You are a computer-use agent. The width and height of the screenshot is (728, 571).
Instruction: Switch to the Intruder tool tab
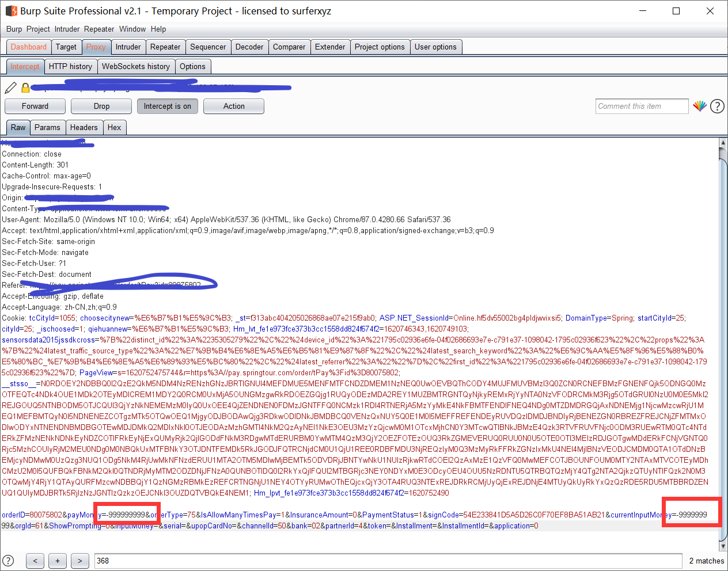[128, 47]
